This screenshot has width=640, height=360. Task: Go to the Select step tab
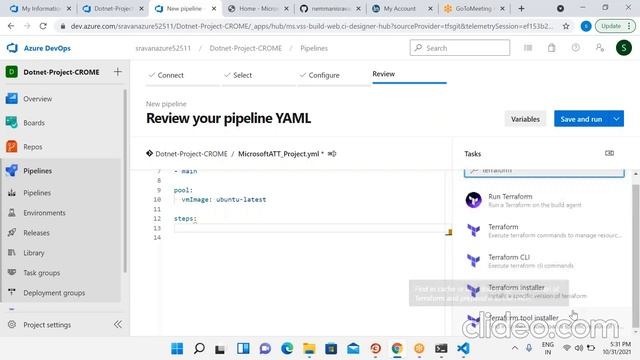[242, 75]
